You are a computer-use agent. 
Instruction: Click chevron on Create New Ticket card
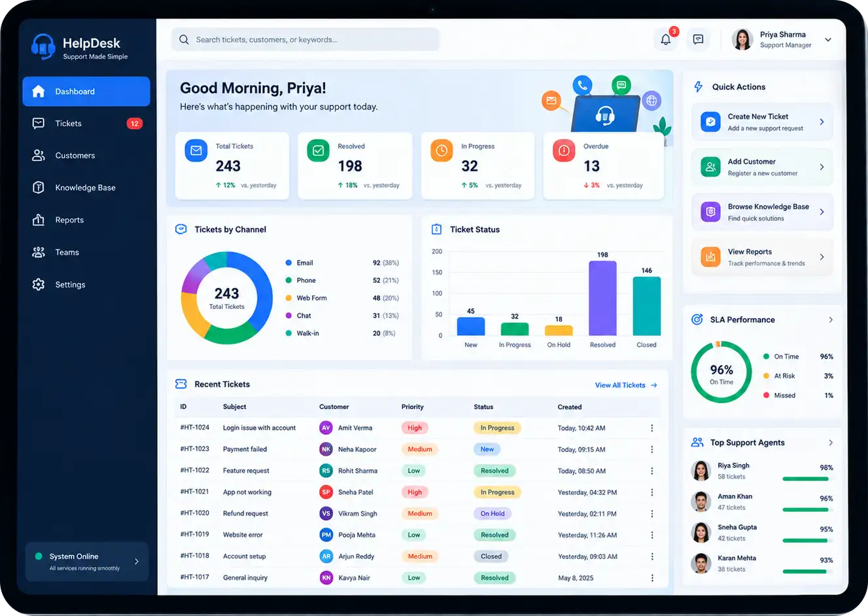(x=822, y=122)
